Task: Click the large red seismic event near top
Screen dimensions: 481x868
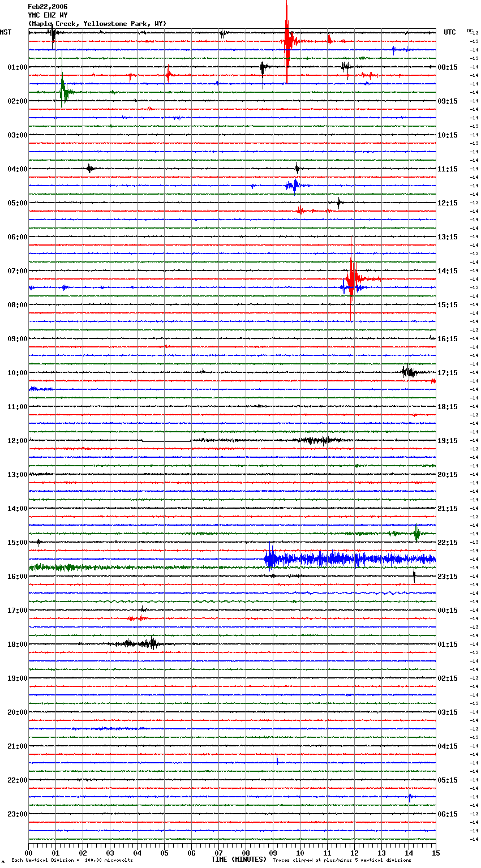Action: tap(288, 41)
